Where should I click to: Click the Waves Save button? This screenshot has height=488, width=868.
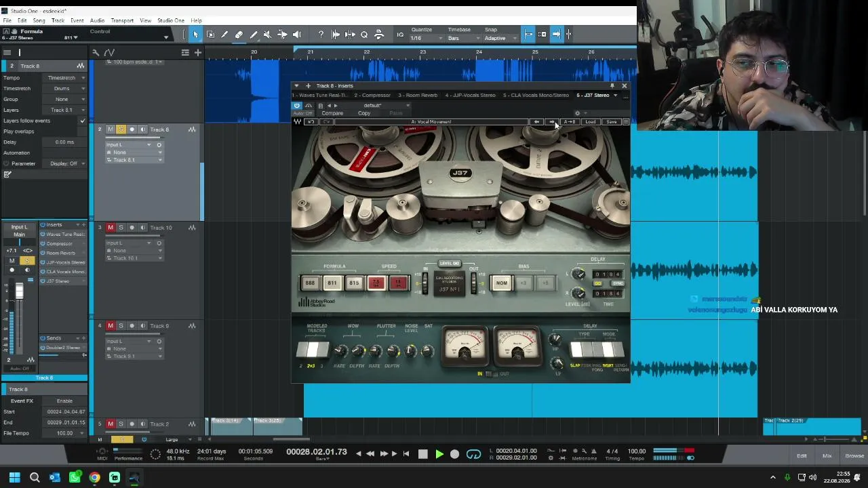pos(612,122)
